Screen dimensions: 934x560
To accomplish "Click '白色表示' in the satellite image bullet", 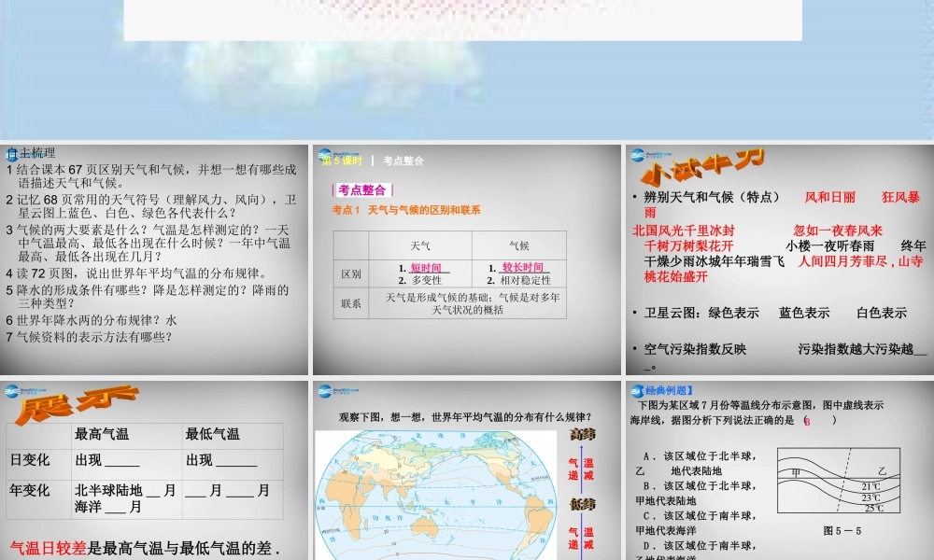I will point(881,313).
